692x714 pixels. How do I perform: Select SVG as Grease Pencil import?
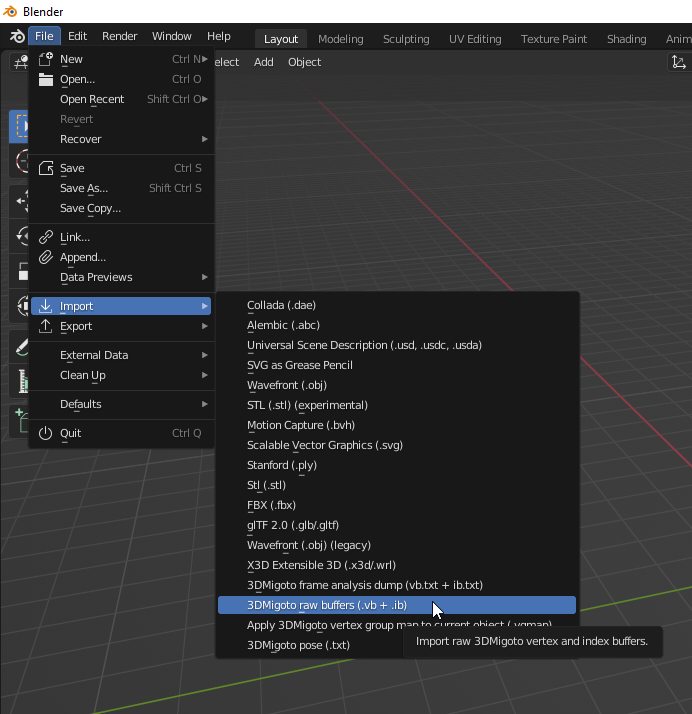(x=397, y=365)
